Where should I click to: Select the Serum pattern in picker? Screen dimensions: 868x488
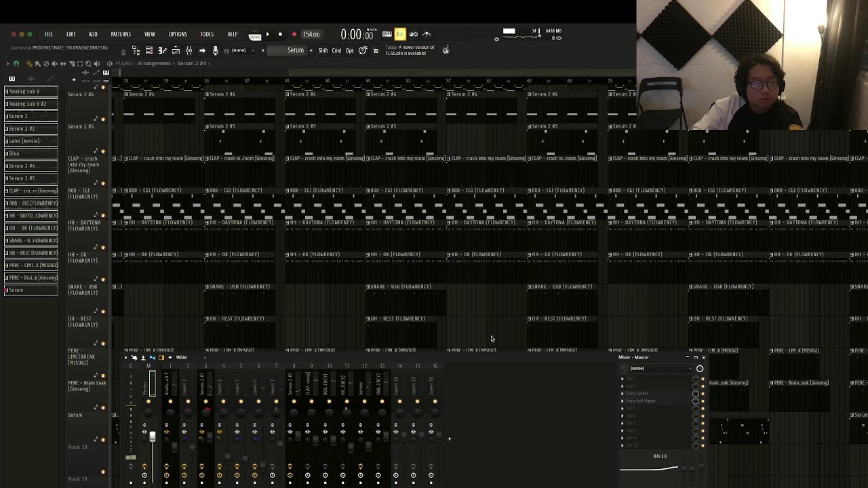[31, 290]
